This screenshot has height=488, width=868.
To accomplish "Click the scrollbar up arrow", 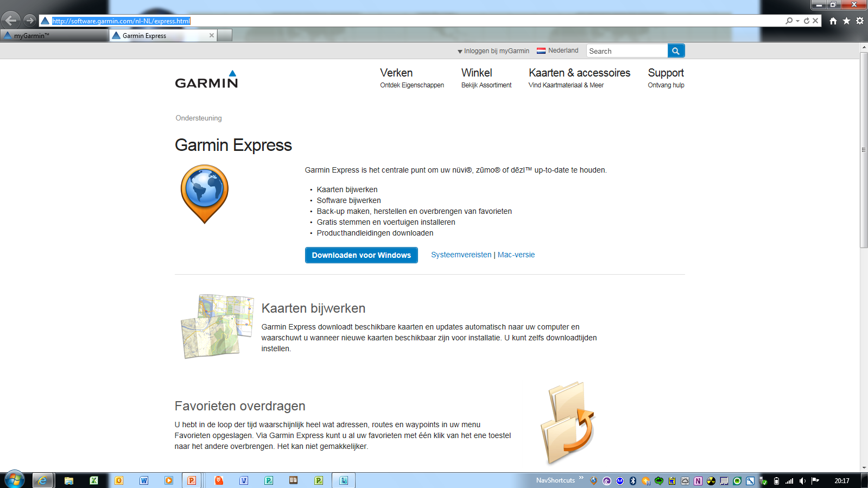I will click(864, 48).
